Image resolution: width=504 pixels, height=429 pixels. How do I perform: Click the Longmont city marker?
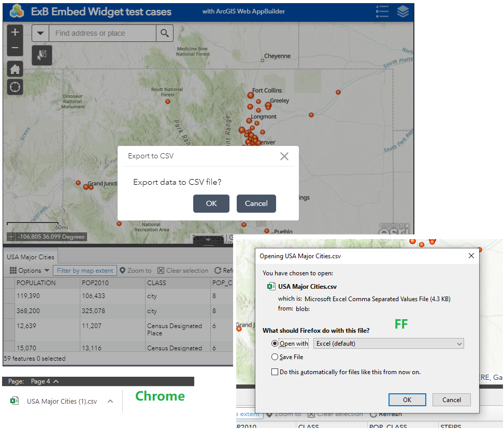[x=249, y=121]
